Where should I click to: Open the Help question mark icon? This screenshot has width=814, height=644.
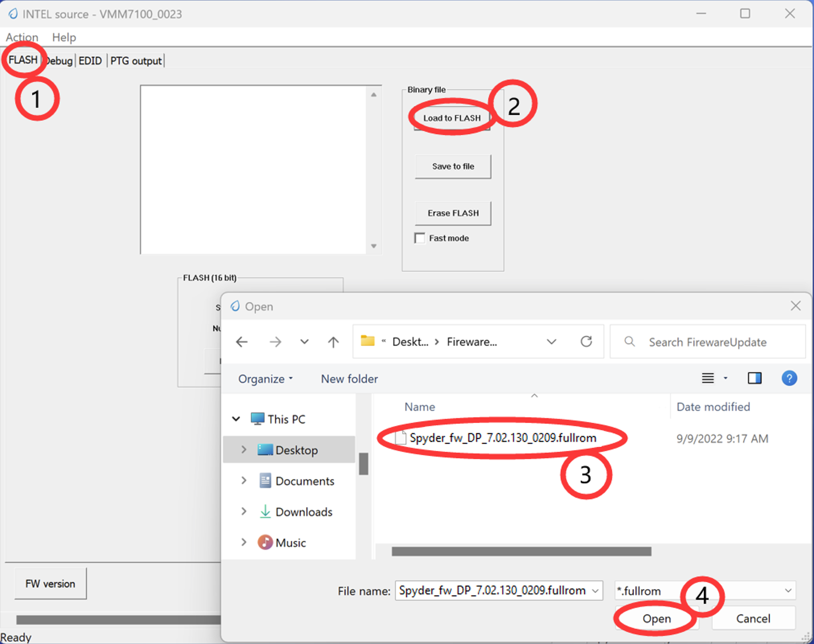(x=789, y=378)
